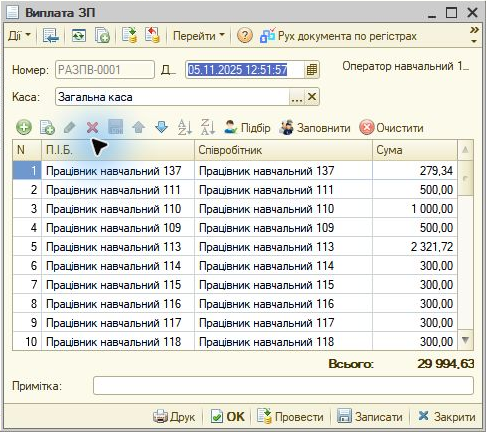Viewport: 486px width, 432px height.
Task: Select sum cell 1 000,00
Action: [415, 209]
